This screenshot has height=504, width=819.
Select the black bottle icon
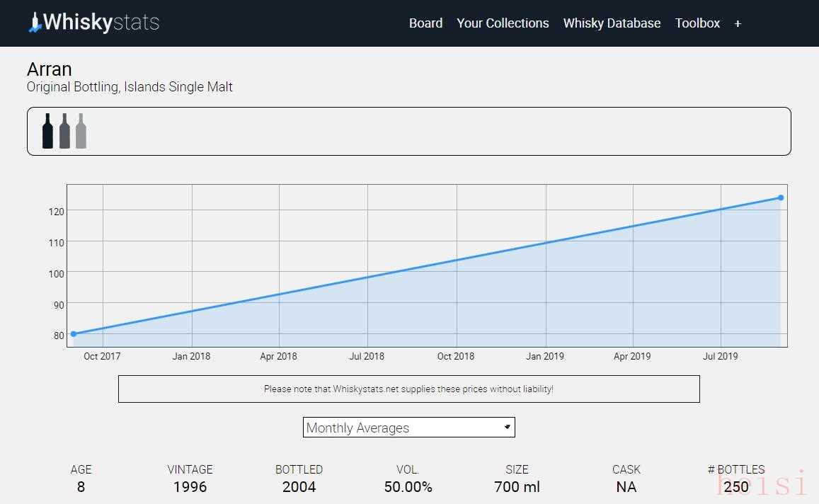(47, 131)
